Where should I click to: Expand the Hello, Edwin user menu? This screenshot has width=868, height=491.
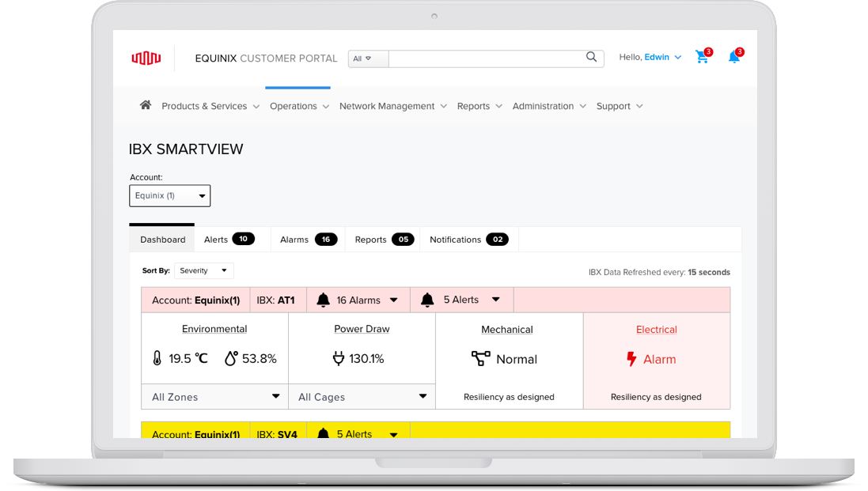click(x=650, y=57)
